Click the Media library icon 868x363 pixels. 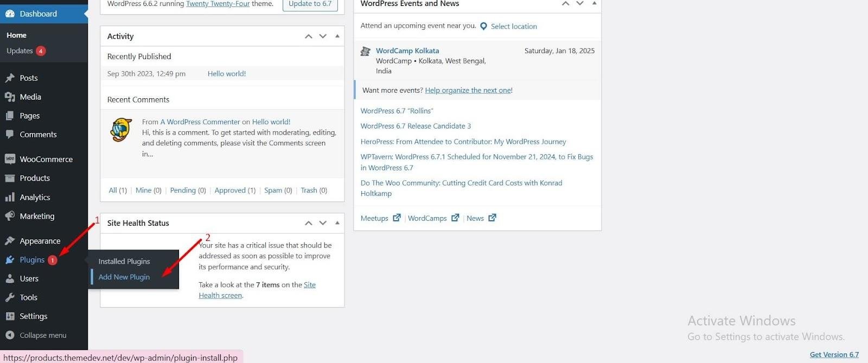(x=10, y=97)
